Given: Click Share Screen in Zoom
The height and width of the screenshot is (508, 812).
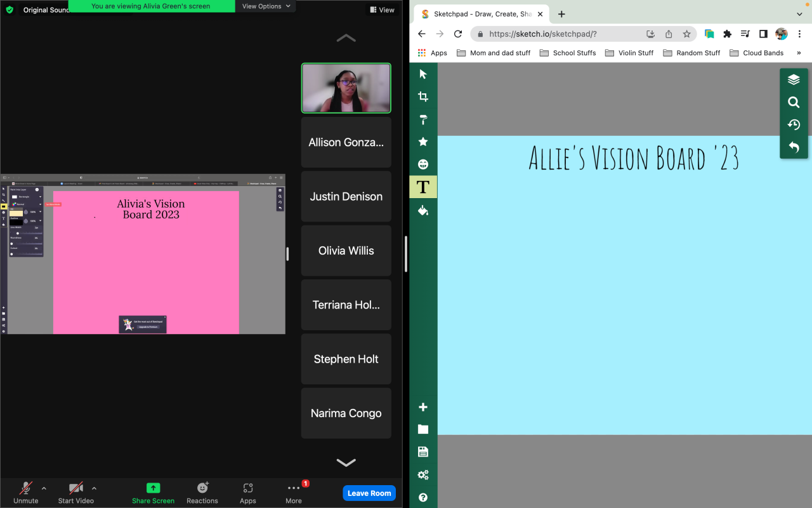Looking at the screenshot, I should 153,493.
